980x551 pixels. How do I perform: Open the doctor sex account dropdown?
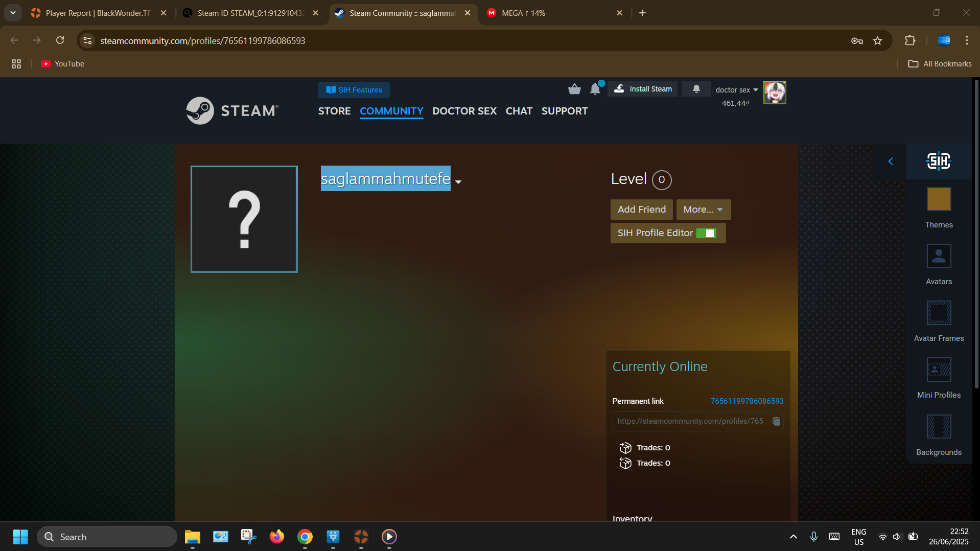click(737, 90)
